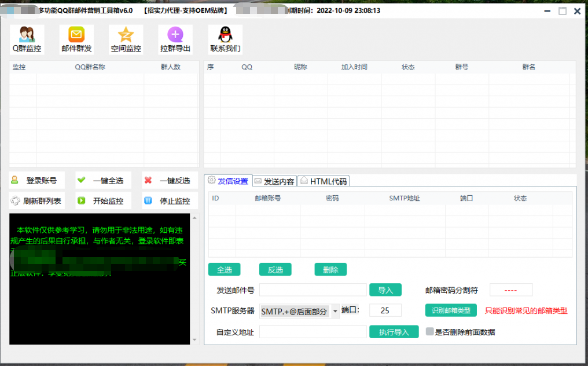
Task: Minimize the application window
Action: pos(547,11)
